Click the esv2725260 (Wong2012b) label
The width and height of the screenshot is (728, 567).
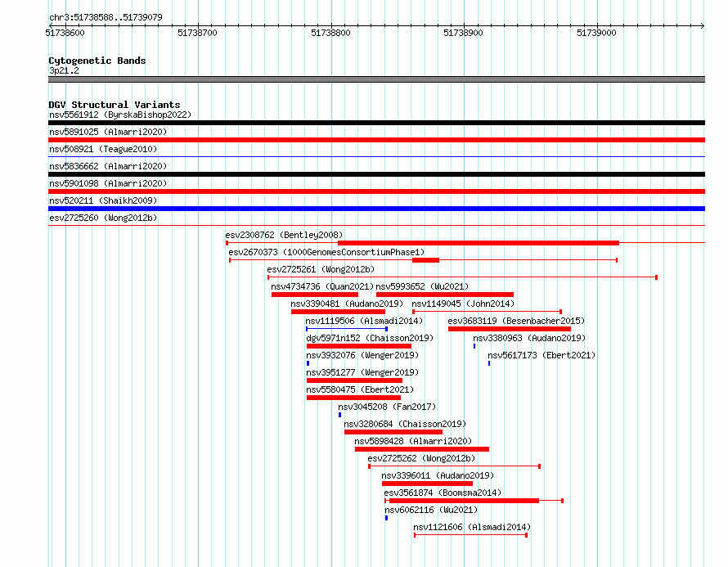[x=103, y=218]
